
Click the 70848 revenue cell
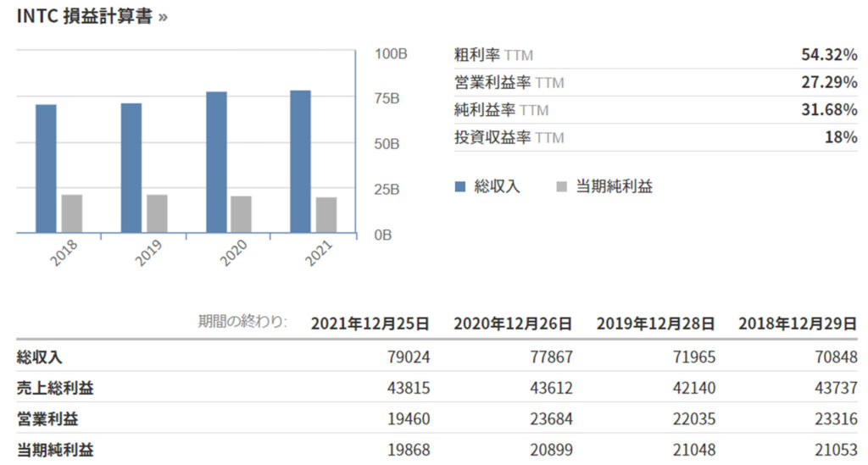[836, 357]
